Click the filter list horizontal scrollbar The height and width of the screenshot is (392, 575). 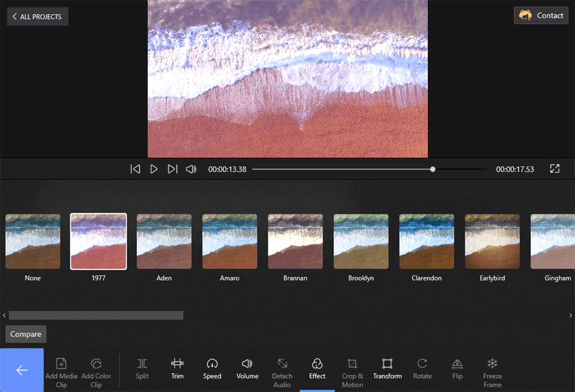[x=96, y=315]
